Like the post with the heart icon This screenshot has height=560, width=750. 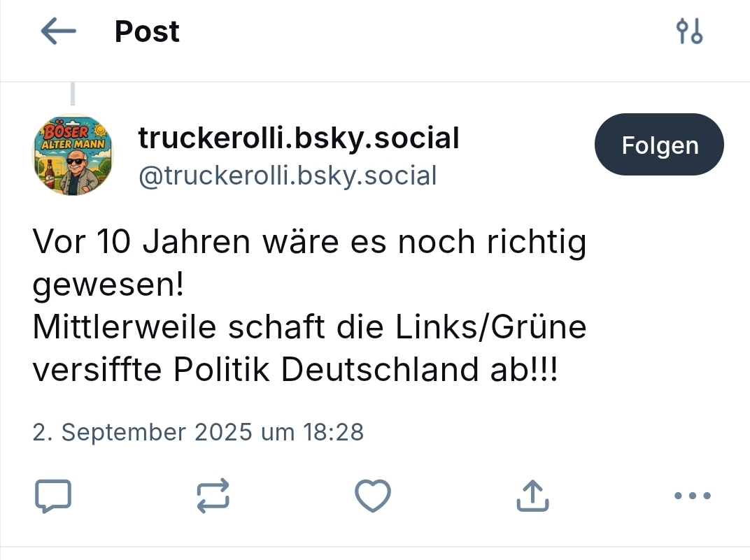(372, 496)
